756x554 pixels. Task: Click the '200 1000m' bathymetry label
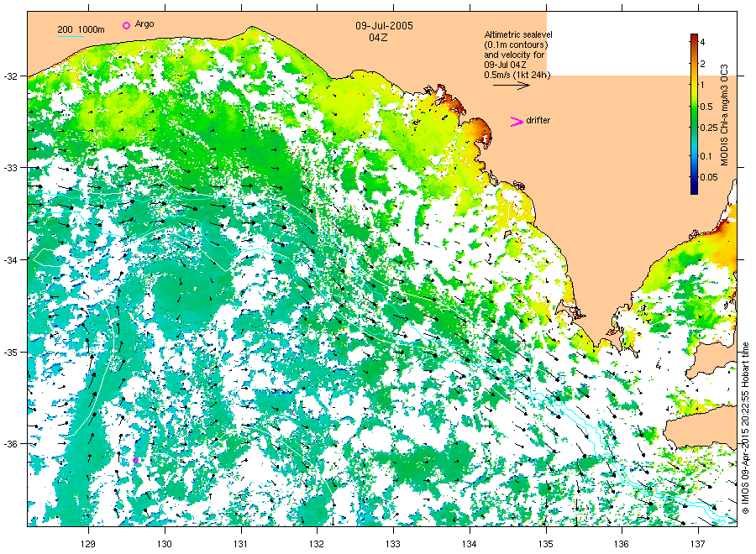point(81,29)
